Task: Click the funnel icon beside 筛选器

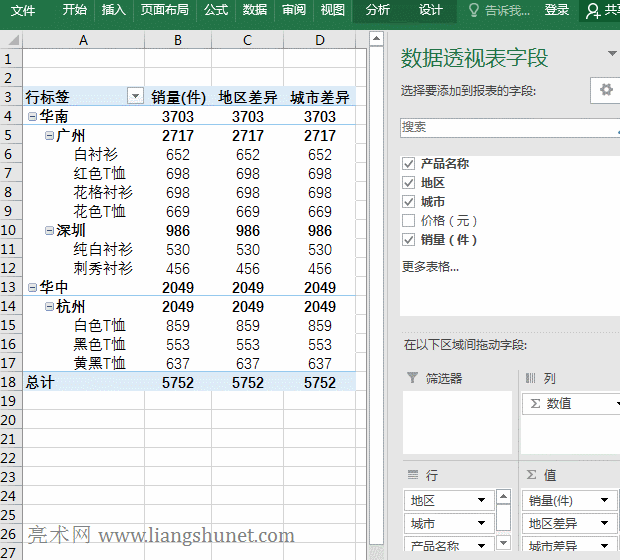Action: coord(413,378)
